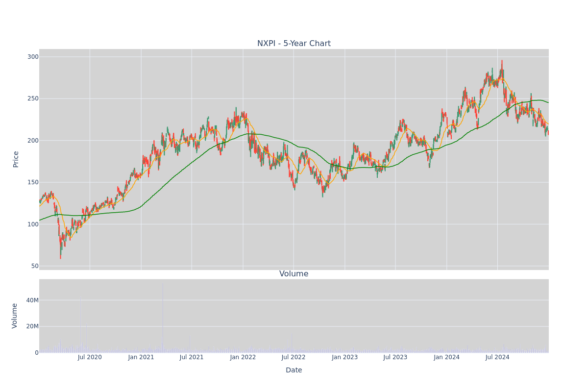The image size is (588, 392).
Task: Click the 300 price tick label
Action: 33,57
